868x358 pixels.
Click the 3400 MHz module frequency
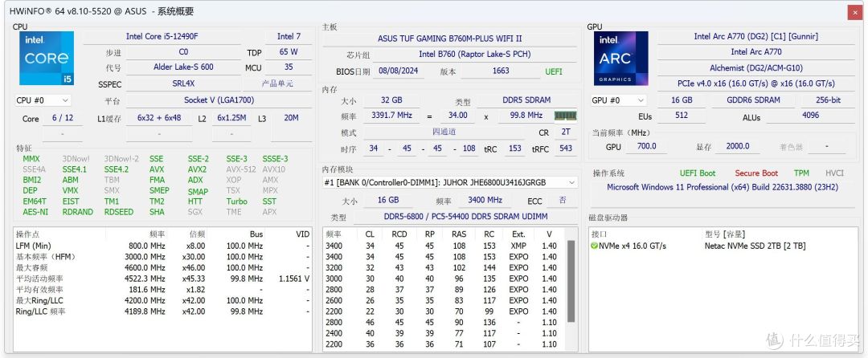[485, 200]
